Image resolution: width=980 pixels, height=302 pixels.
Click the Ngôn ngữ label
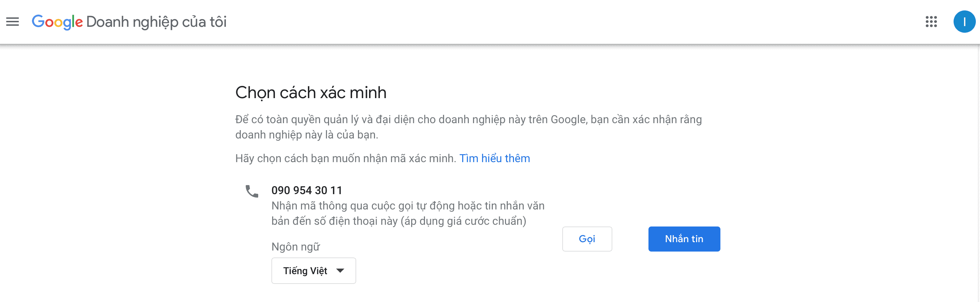[296, 247]
